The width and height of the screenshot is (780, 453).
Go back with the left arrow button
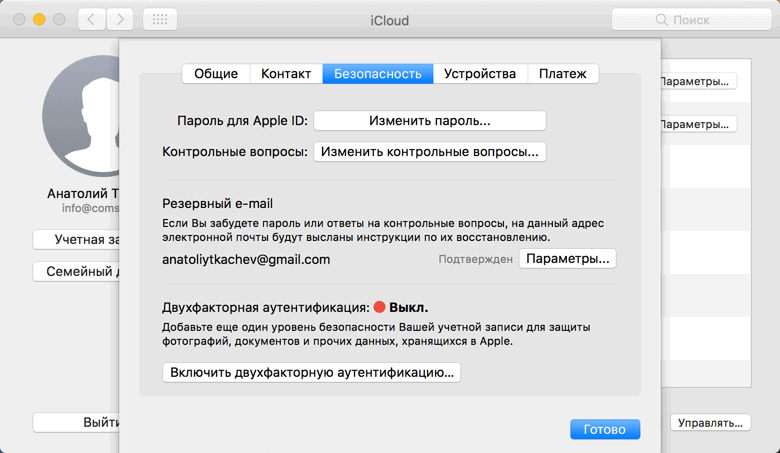92,20
